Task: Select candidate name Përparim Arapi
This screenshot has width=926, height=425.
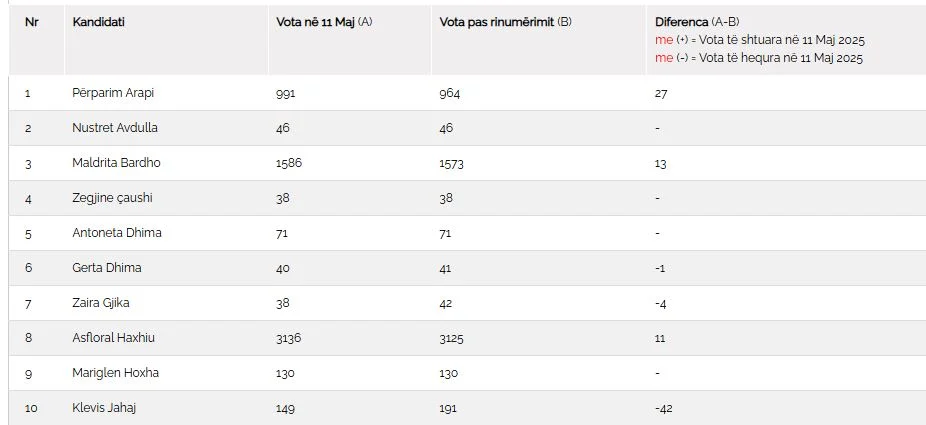Action: [113, 93]
